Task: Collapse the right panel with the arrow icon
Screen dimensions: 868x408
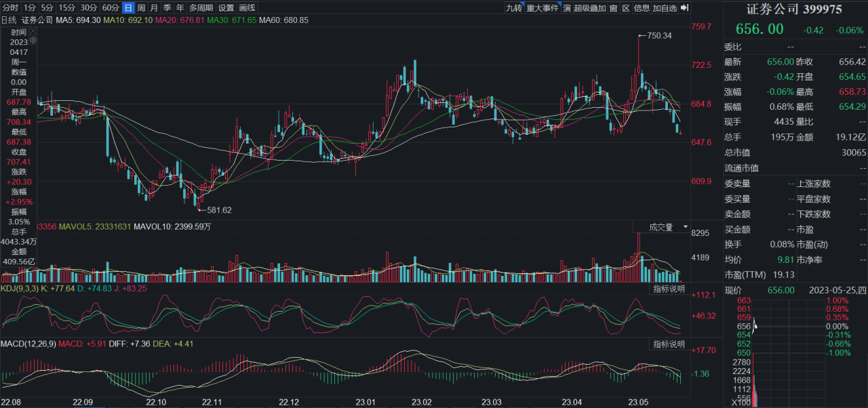Action: (x=684, y=8)
